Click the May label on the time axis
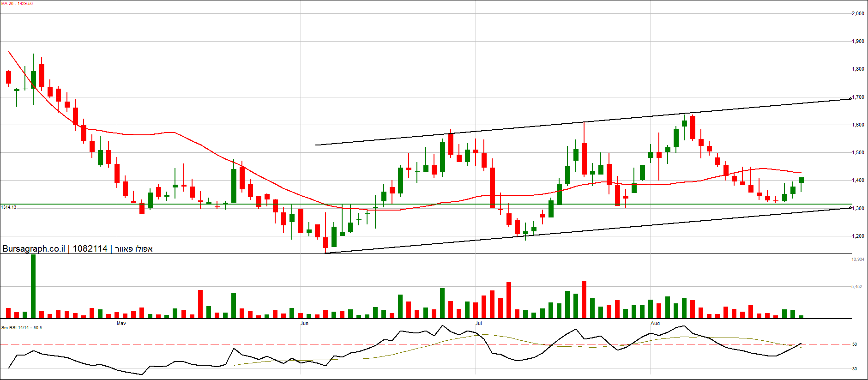The width and height of the screenshot is (868, 380). (121, 323)
